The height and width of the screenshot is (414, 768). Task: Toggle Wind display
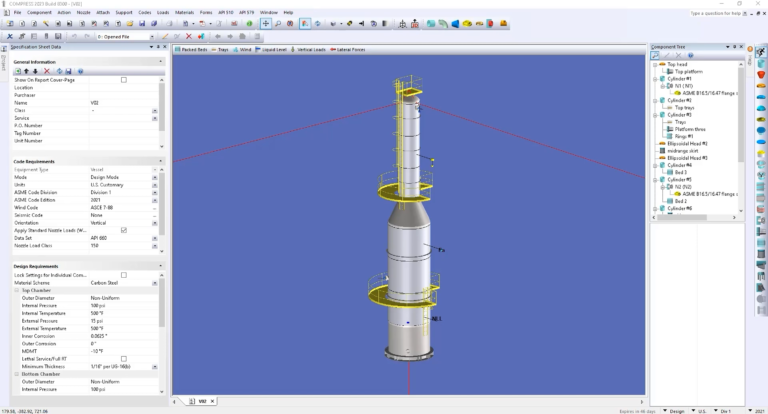(x=242, y=49)
